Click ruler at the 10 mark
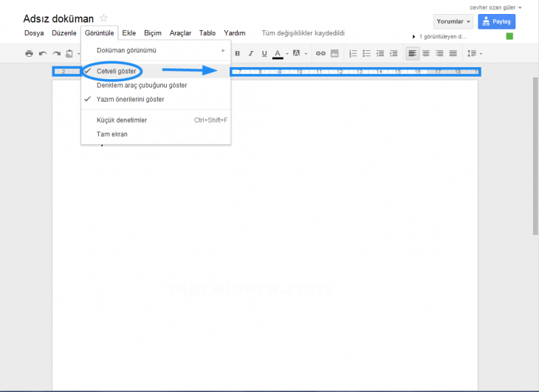Screen dimensions: 539x392 [x=300, y=72]
